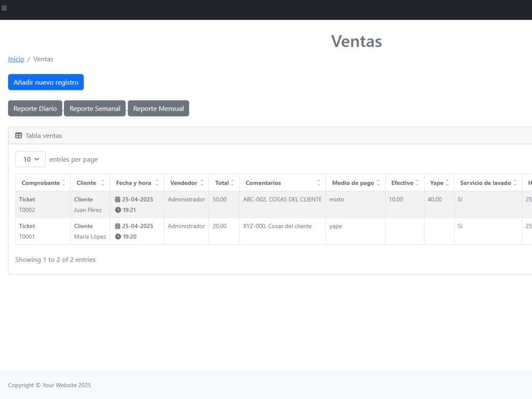Image resolution: width=532 pixels, height=399 pixels.
Task: Sort by Efectivo column arrows
Action: pos(417,183)
